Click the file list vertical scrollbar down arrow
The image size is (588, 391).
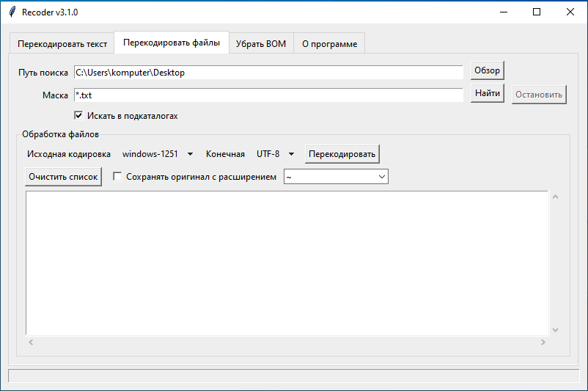[x=555, y=330]
